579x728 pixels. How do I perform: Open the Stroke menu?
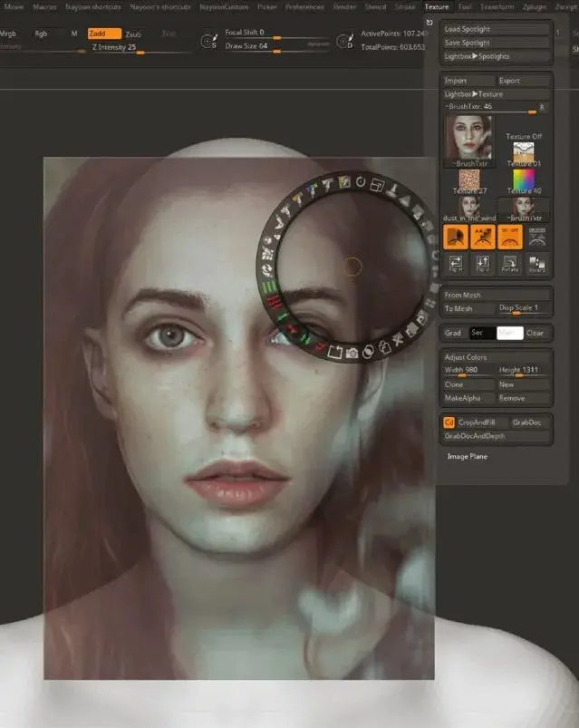[x=405, y=7]
